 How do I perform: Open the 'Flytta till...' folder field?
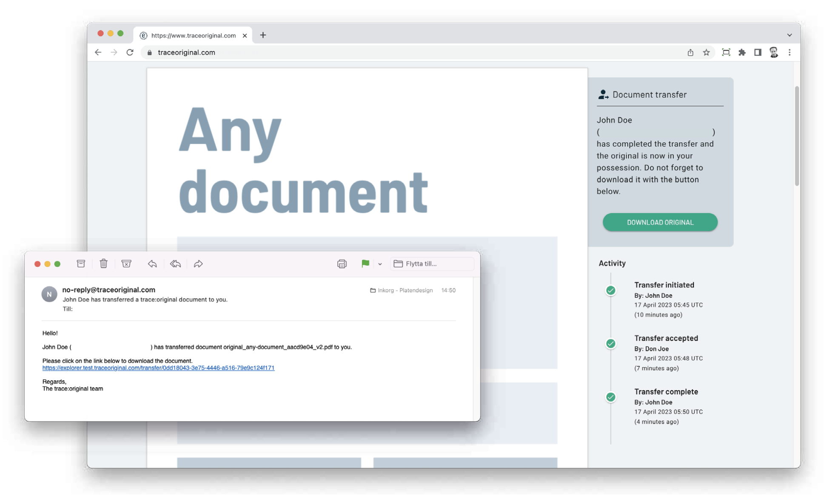(x=432, y=264)
